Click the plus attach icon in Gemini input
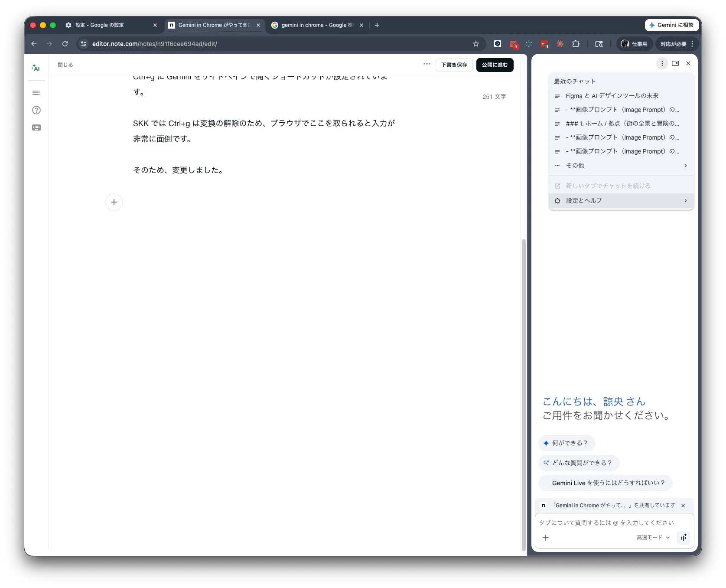Image resolution: width=726 pixels, height=588 pixels. (546, 538)
